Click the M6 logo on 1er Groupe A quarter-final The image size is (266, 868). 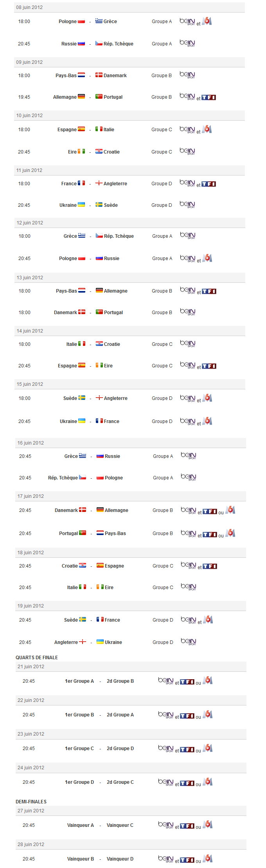coord(208,680)
